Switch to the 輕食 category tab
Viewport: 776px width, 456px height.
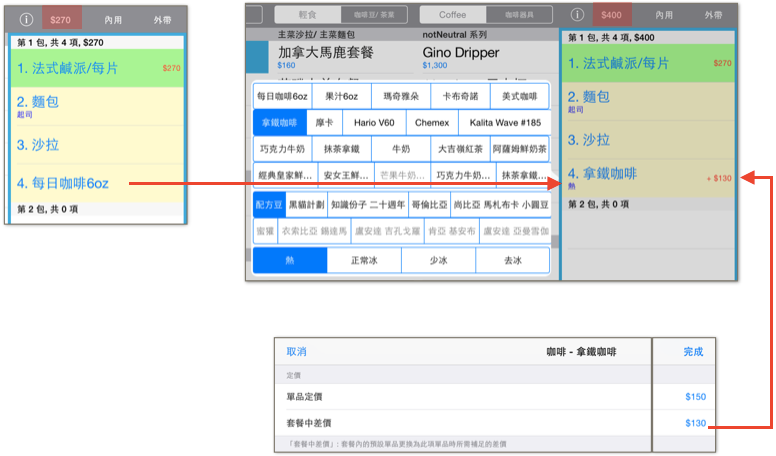pos(308,15)
